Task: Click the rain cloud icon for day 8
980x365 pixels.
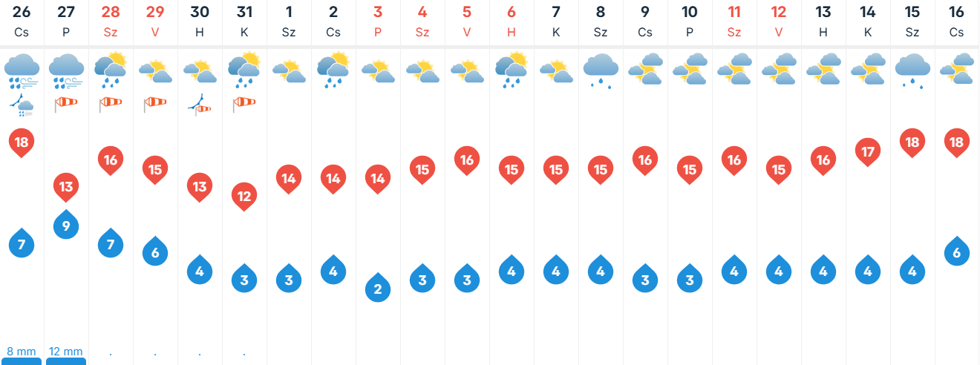Action: click(x=601, y=70)
